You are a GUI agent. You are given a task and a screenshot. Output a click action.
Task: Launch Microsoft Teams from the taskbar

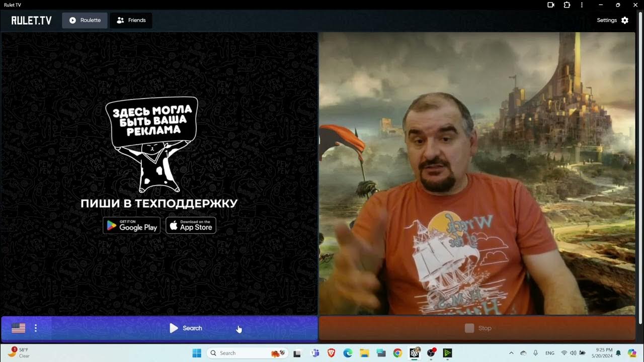(x=315, y=353)
